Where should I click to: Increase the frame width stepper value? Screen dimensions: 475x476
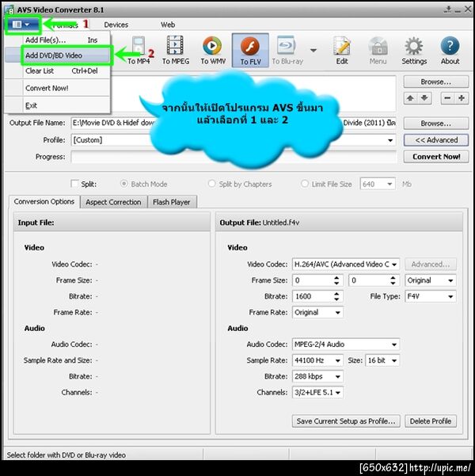tap(336, 278)
